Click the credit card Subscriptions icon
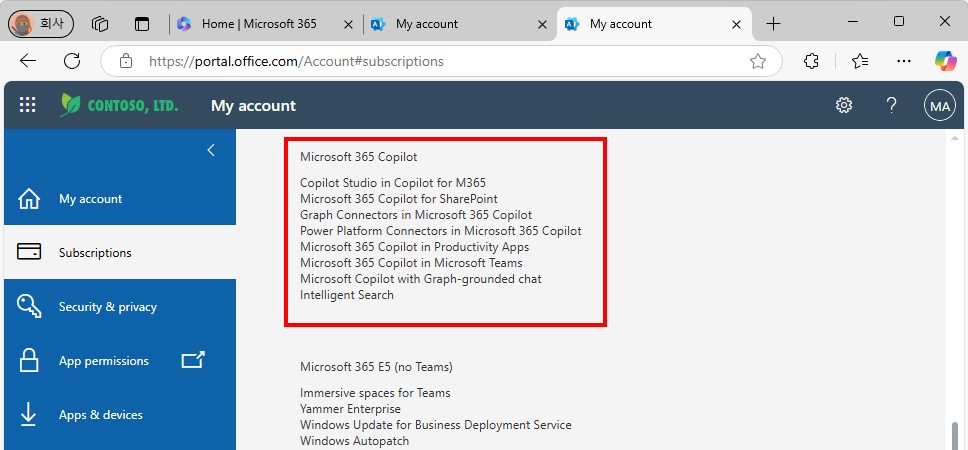 pyautogui.click(x=29, y=252)
